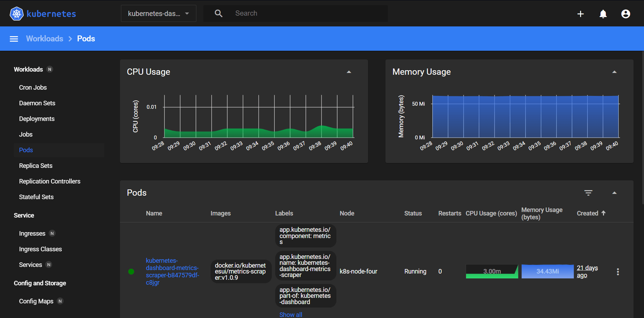Select Pods in sidebar
The width and height of the screenshot is (644, 318).
(26, 150)
